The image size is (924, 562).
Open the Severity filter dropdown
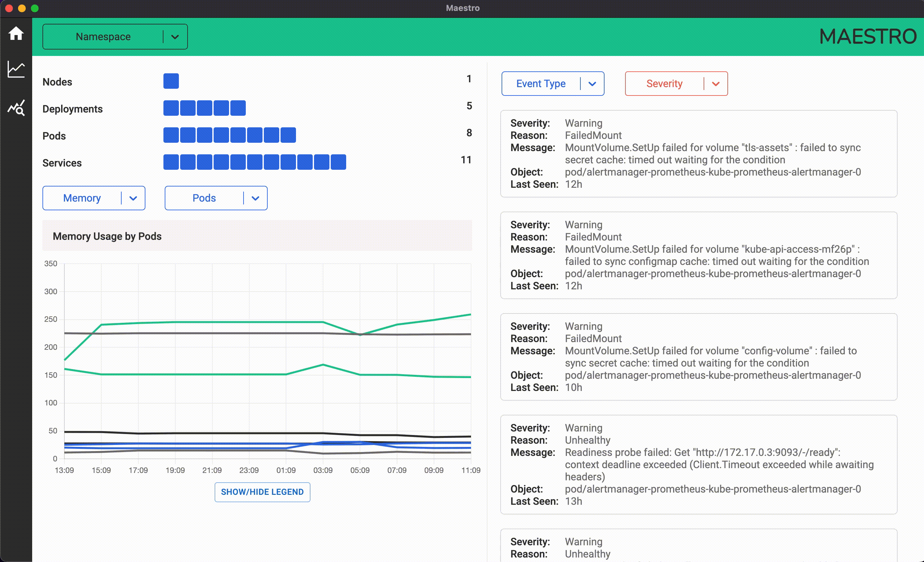pyautogui.click(x=676, y=84)
